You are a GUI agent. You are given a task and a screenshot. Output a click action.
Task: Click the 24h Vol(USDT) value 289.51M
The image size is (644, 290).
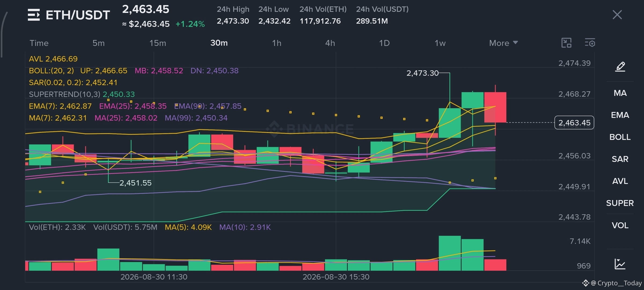tap(372, 21)
